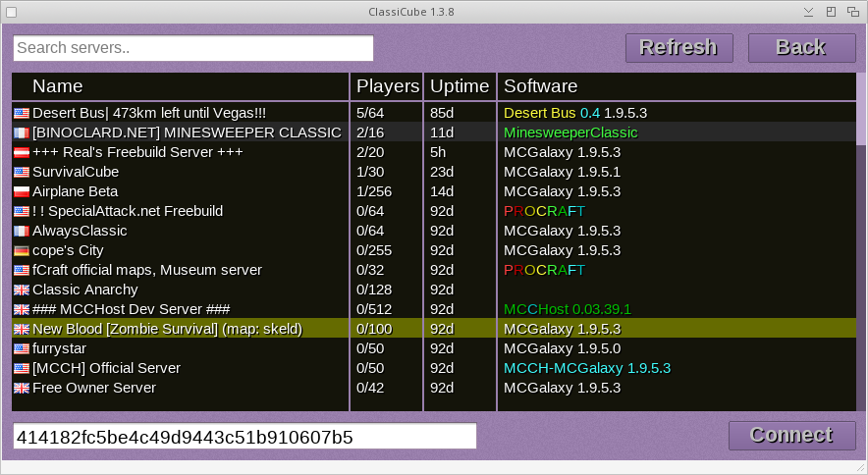Viewport: 868px width, 475px height.
Task: Click the US flag beside furrystar
Action: [x=22, y=348]
